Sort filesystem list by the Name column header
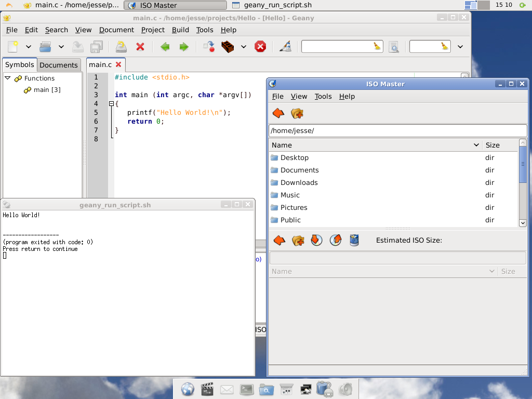 tap(376, 145)
